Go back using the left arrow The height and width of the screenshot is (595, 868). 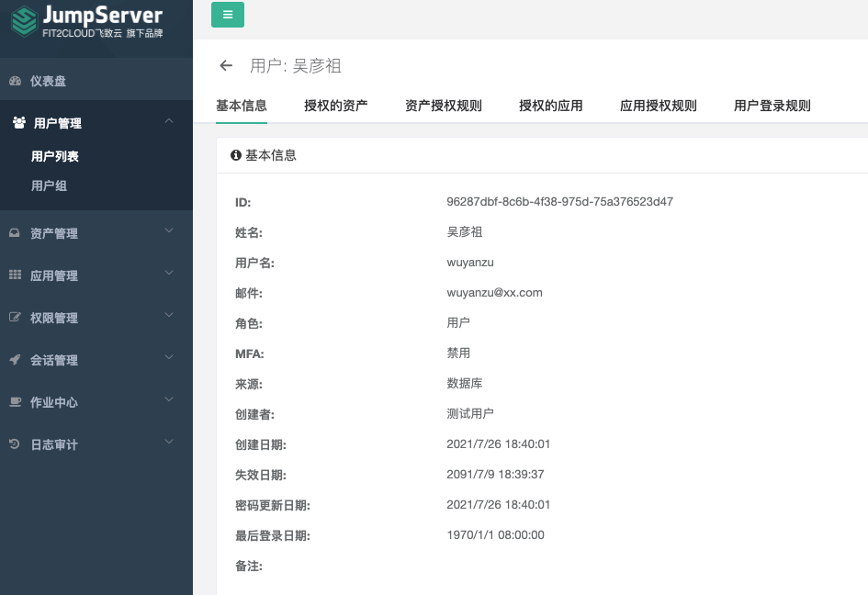click(226, 66)
